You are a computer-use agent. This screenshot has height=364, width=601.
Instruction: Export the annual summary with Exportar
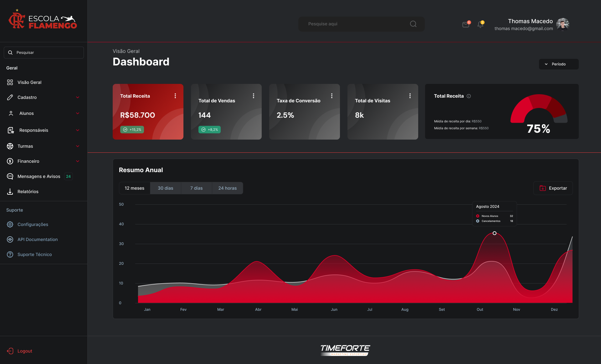(x=553, y=188)
